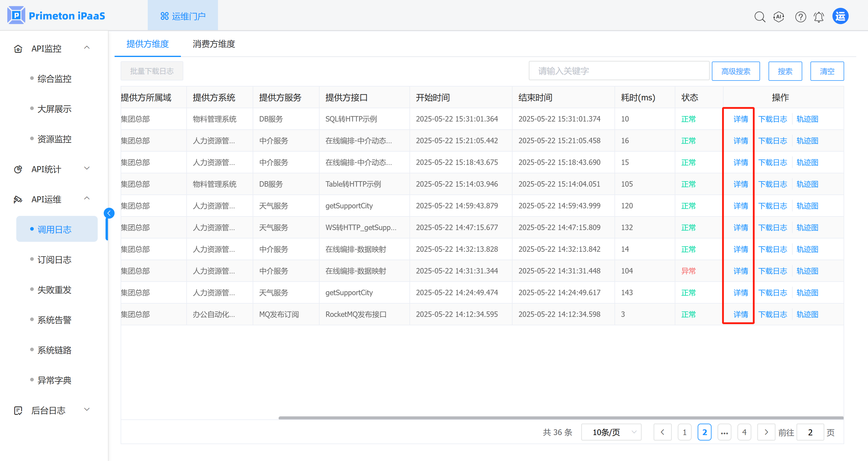Switch to the 消费方维度 tab
The height and width of the screenshot is (461, 868).
[214, 44]
